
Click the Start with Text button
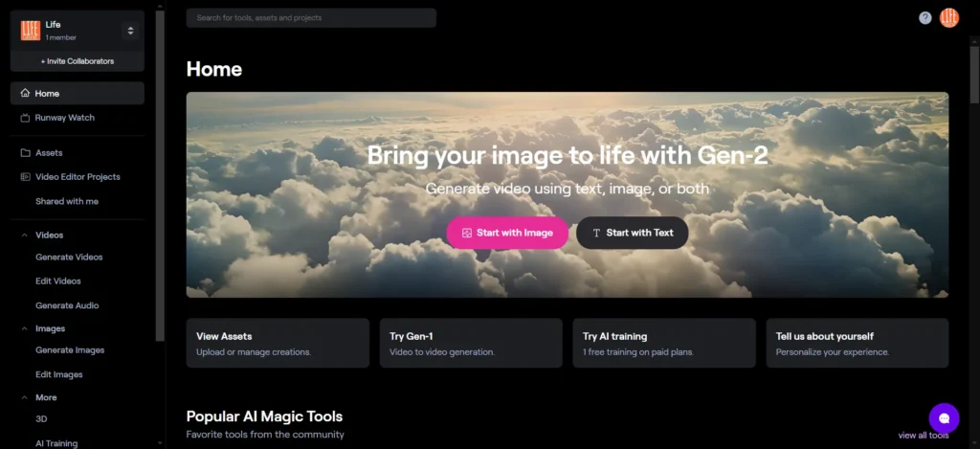click(x=633, y=233)
